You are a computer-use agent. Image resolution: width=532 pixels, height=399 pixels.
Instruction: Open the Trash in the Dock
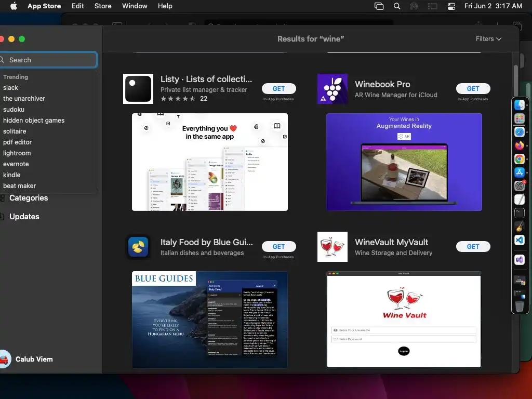520,306
